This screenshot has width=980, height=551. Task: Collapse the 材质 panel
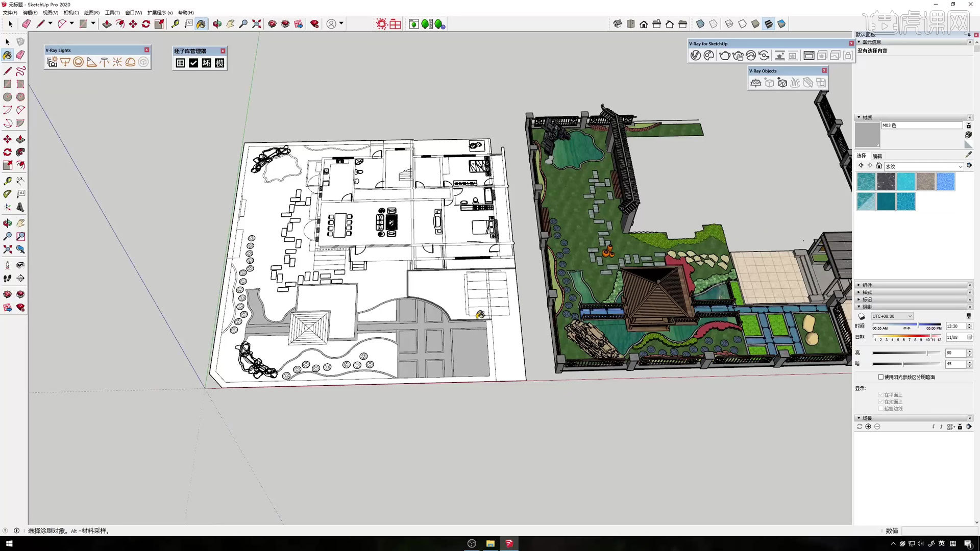coord(914,117)
